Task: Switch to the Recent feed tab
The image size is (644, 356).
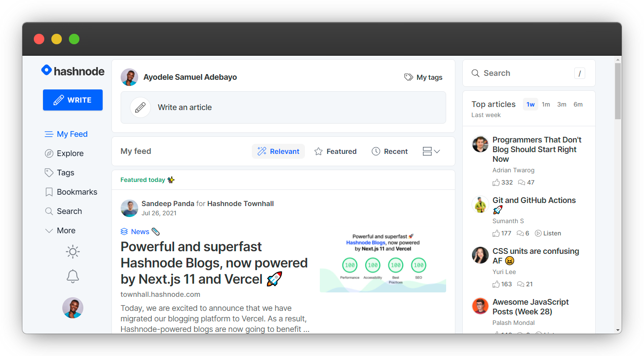Action: click(390, 151)
